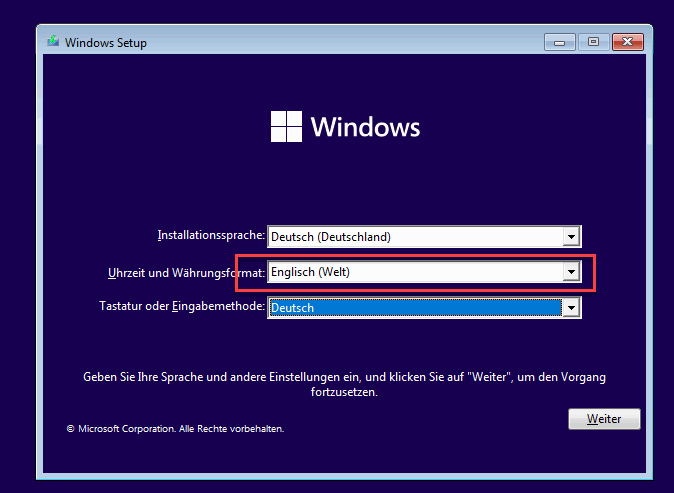674x493 pixels.
Task: Click the Weiter button
Action: 604,419
